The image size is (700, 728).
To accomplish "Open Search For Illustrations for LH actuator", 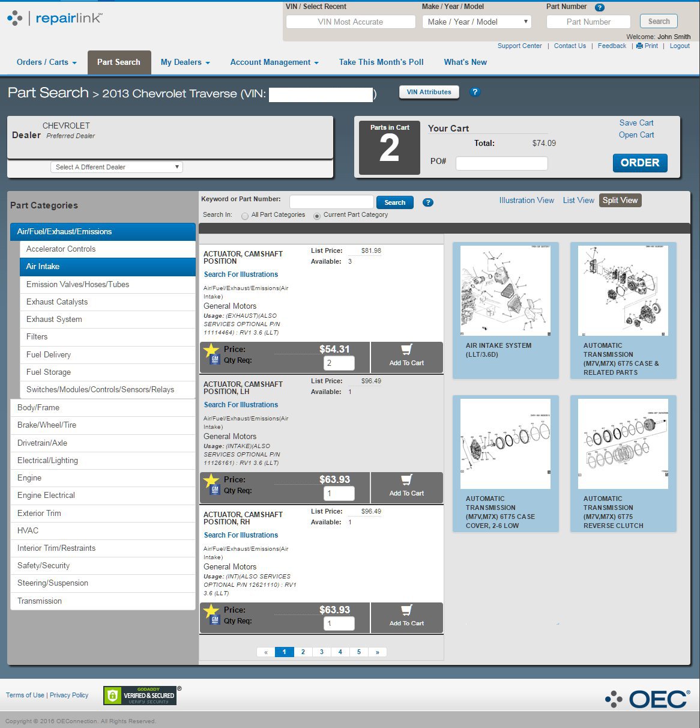I will coord(241,405).
